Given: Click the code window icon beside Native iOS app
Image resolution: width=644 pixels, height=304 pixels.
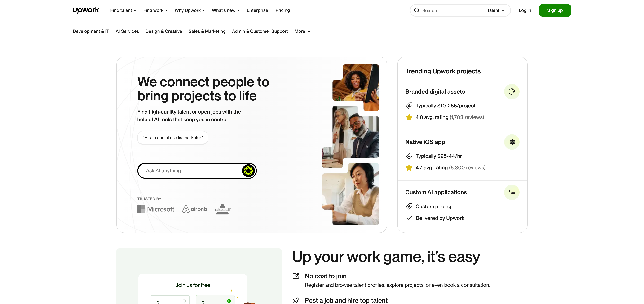Looking at the screenshot, I should coord(512,142).
